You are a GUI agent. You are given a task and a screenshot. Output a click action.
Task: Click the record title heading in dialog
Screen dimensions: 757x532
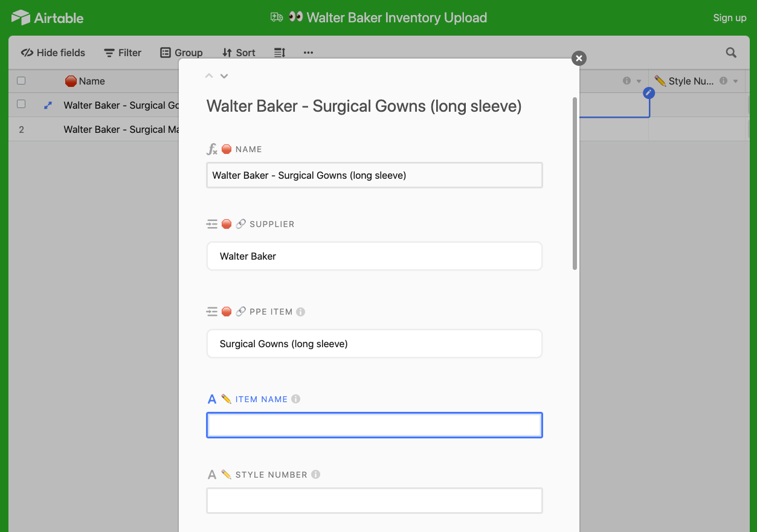[364, 106]
